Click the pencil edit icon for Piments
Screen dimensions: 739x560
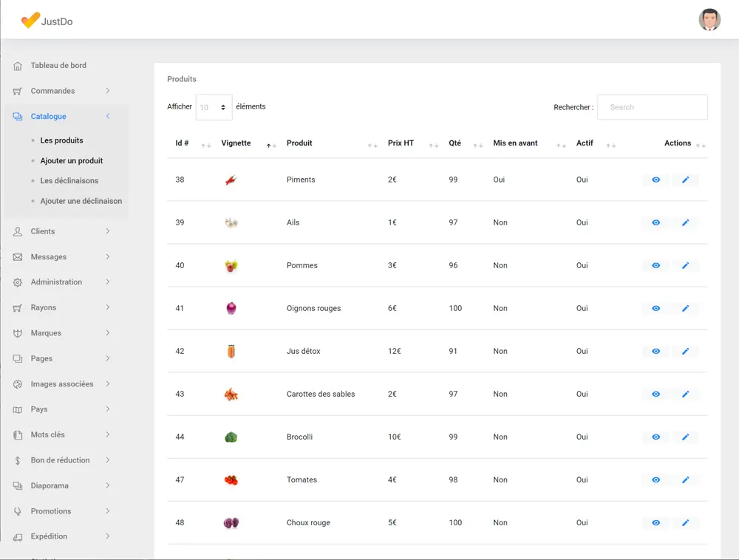pyautogui.click(x=685, y=180)
